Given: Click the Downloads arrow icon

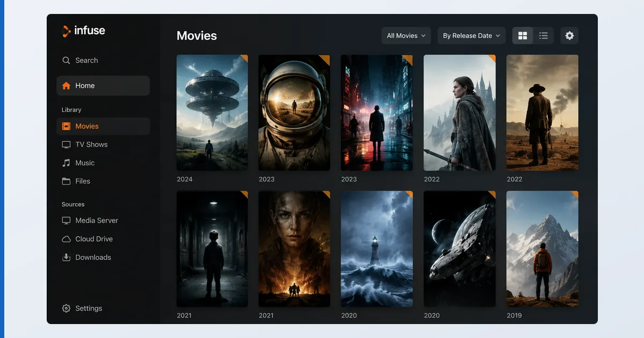Looking at the screenshot, I should (x=66, y=258).
